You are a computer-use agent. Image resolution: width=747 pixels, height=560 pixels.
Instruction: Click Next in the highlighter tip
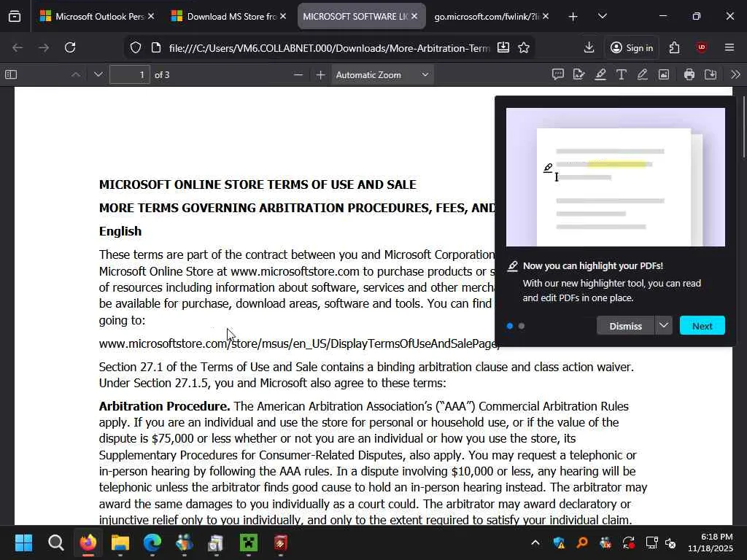703,326
